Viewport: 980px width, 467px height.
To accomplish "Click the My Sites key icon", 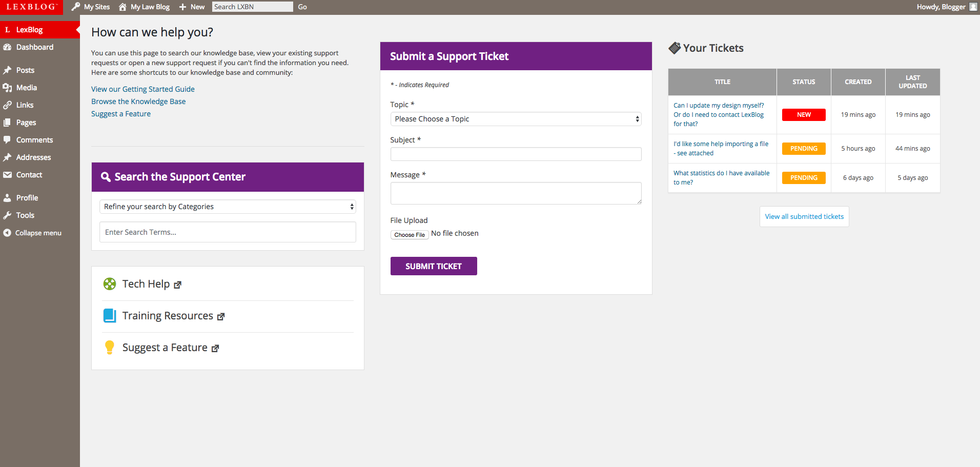I will pyautogui.click(x=76, y=7).
